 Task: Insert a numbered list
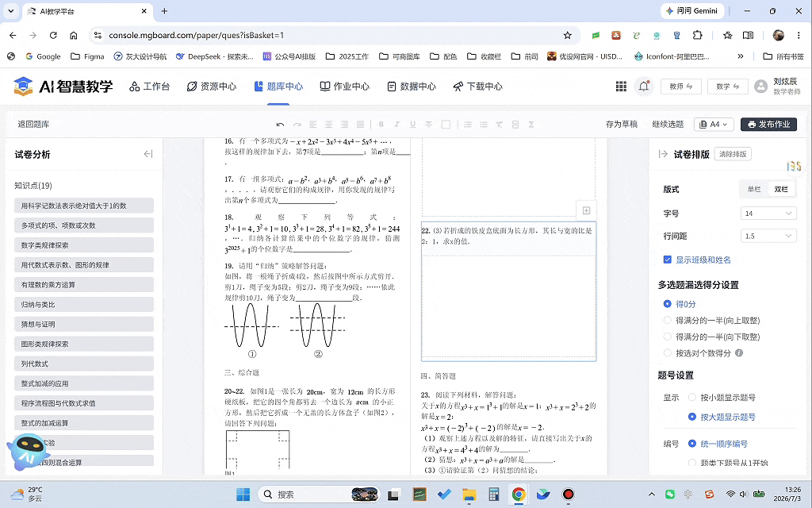(x=468, y=125)
